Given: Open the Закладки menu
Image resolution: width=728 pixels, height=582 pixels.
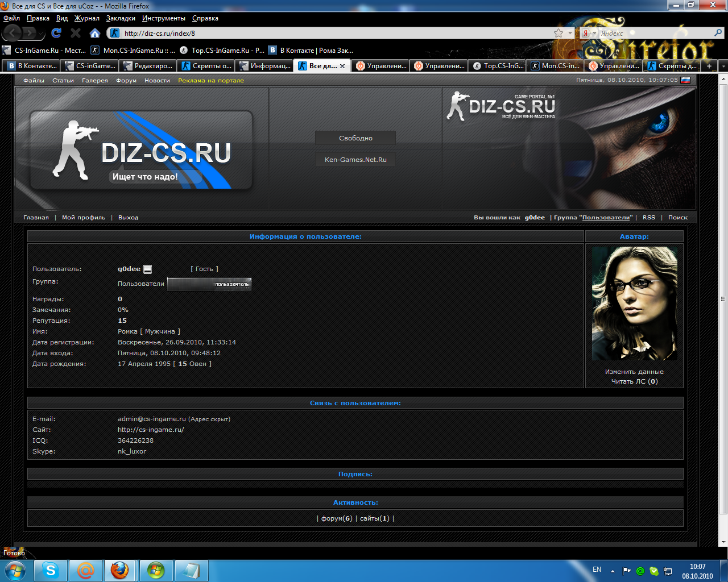Looking at the screenshot, I should (121, 18).
